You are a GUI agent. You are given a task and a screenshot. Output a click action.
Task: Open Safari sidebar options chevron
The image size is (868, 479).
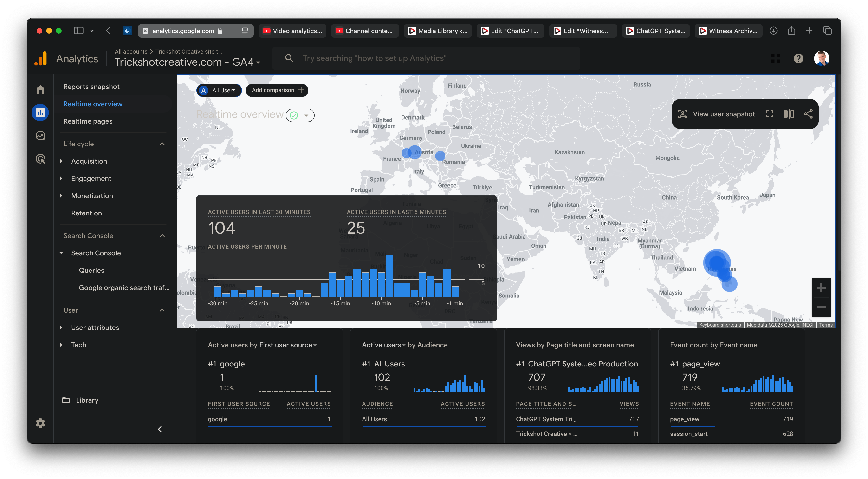point(92,31)
